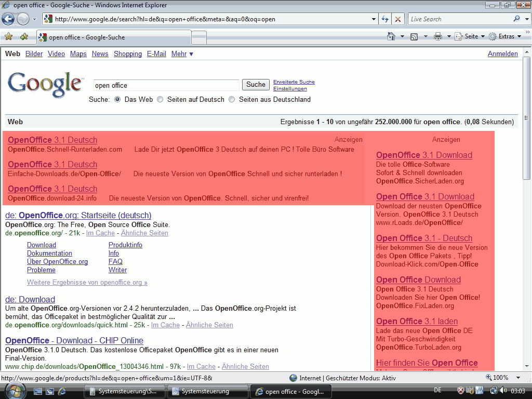Open Einstellungen link
The width and height of the screenshot is (532, 399).
[x=290, y=88]
